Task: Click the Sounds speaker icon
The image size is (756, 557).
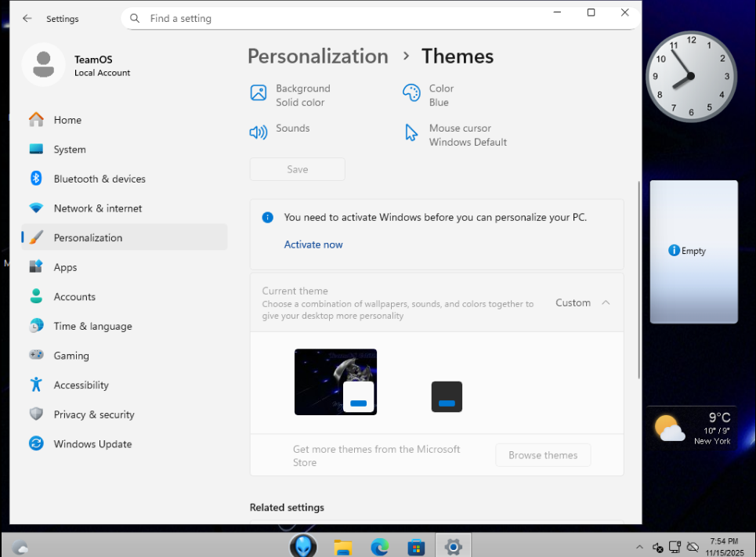Action: [x=259, y=132]
